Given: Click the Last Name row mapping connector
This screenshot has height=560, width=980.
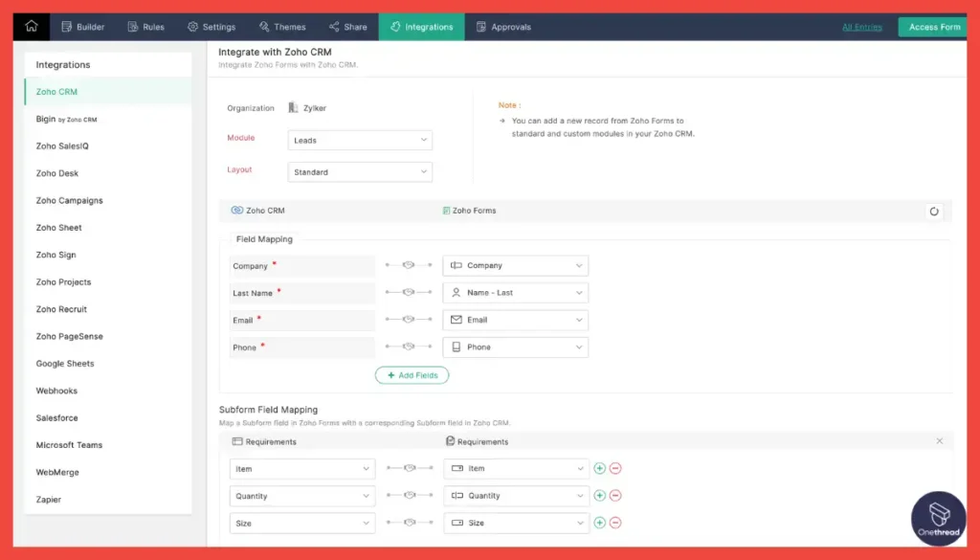Looking at the screenshot, I should pyautogui.click(x=409, y=292).
